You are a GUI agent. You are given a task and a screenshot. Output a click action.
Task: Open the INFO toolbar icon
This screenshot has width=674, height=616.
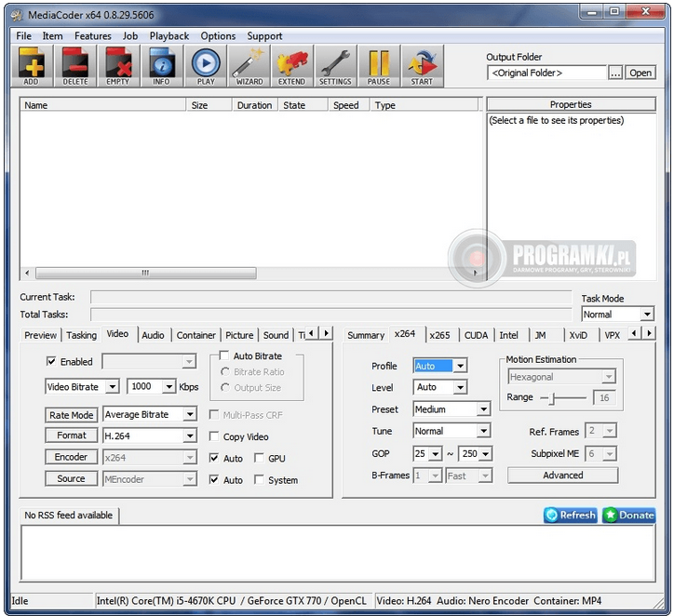pos(162,66)
